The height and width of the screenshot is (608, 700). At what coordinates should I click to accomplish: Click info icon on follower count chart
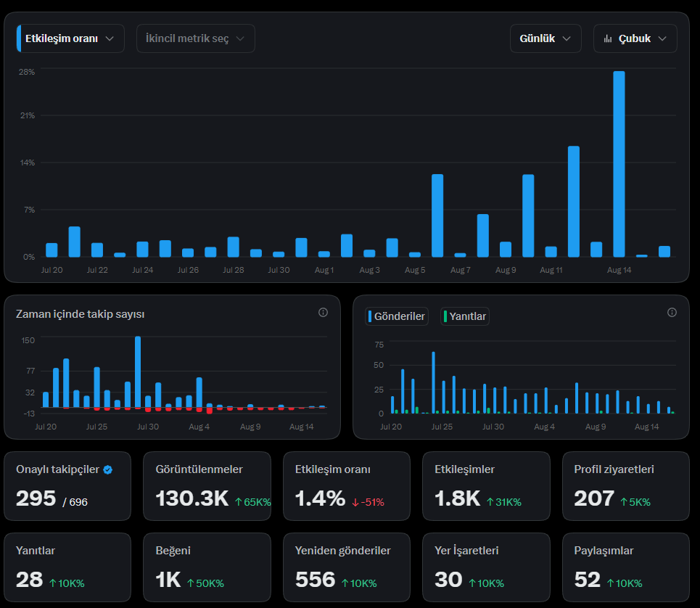click(x=324, y=313)
